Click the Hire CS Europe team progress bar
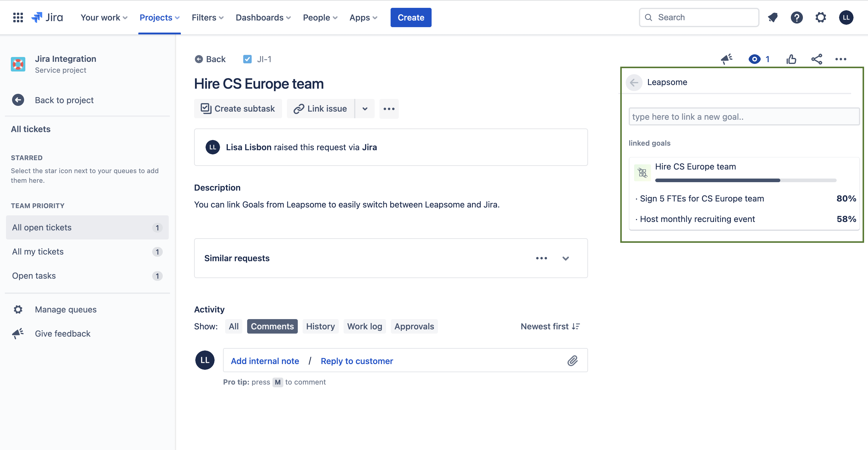 click(745, 180)
